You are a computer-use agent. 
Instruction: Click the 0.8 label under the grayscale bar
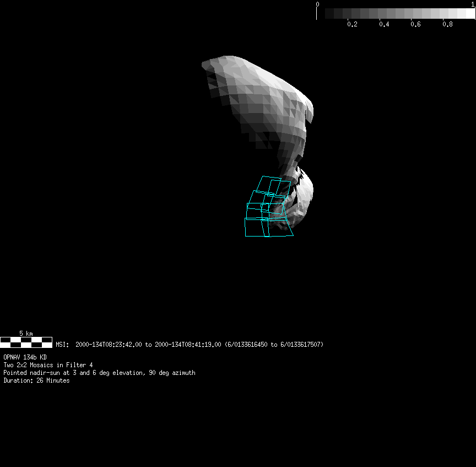point(447,24)
